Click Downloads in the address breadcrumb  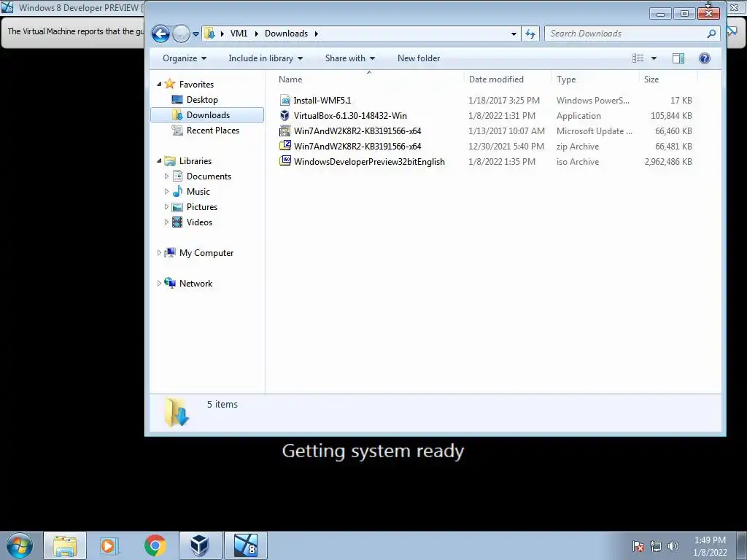(286, 34)
